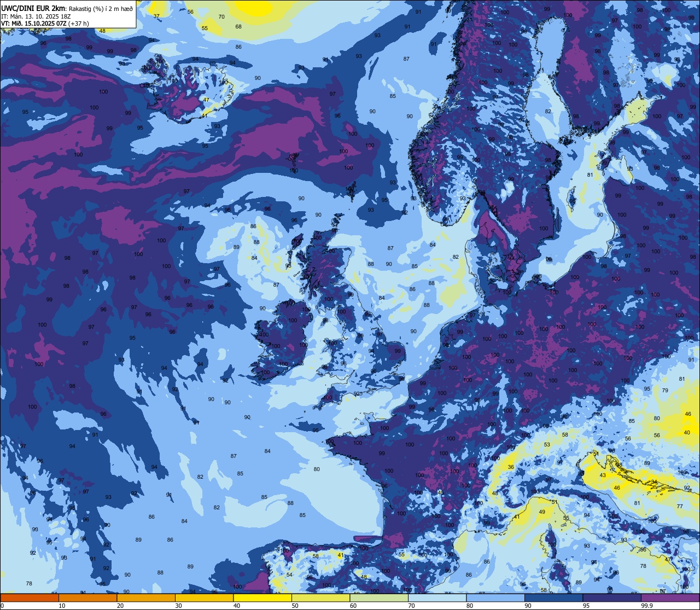700x610 pixels.
Task: Click the '99.9' legend scale label
Action: [647, 606]
